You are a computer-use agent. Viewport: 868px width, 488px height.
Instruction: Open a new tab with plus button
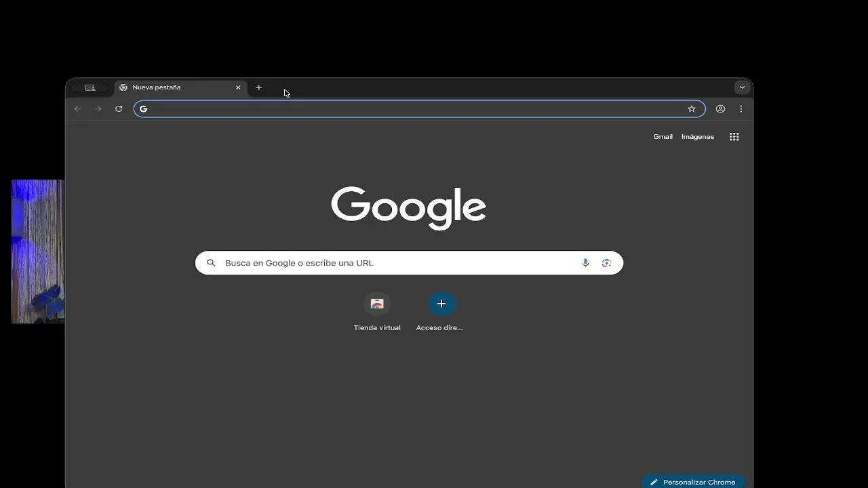(258, 87)
